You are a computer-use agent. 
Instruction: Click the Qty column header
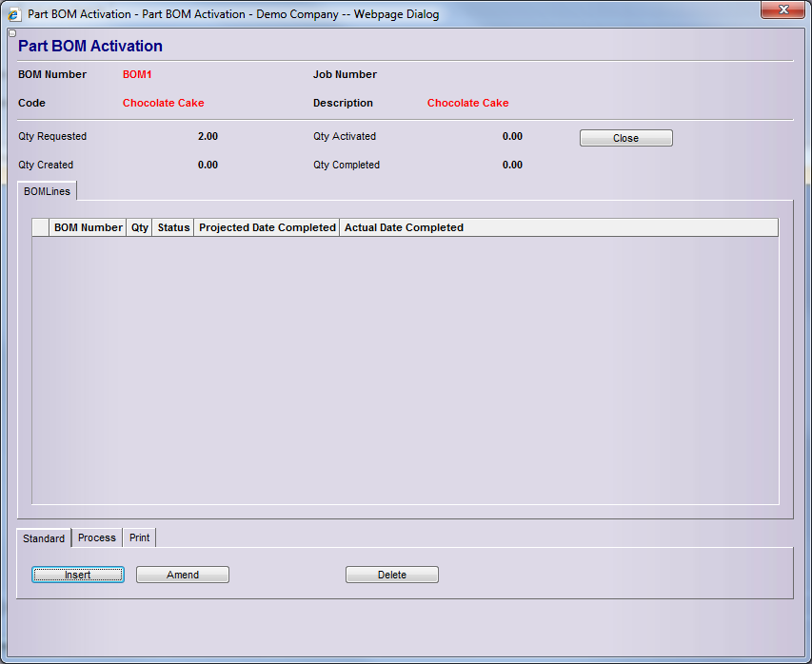pyautogui.click(x=140, y=227)
